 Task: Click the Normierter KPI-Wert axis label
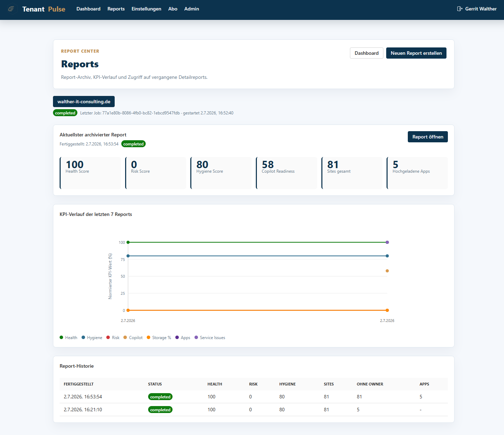tap(110, 276)
